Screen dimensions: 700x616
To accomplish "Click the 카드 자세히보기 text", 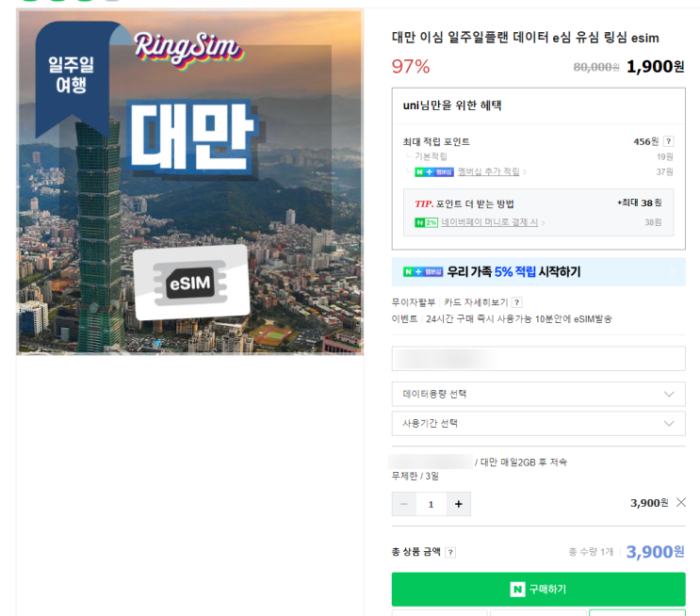I will [x=476, y=302].
